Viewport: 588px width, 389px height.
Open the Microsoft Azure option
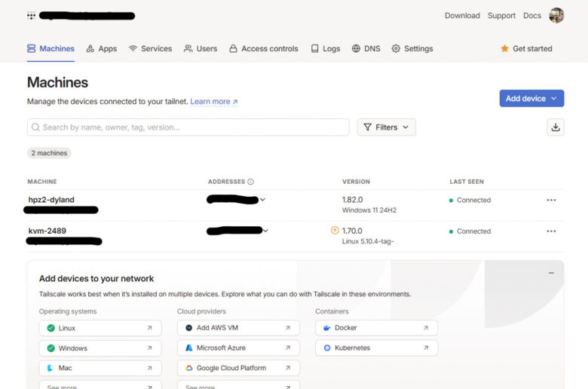point(238,348)
